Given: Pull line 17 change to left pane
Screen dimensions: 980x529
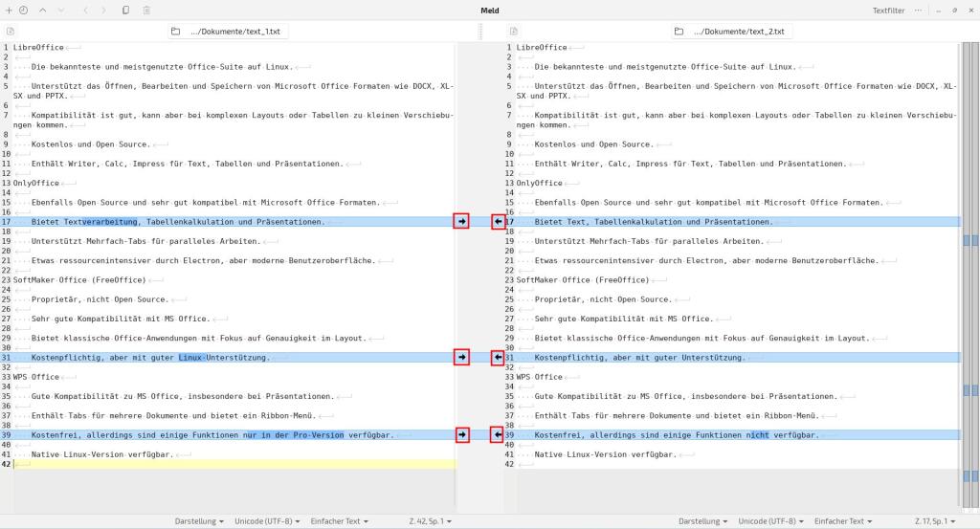Looking at the screenshot, I should pyautogui.click(x=498, y=221).
